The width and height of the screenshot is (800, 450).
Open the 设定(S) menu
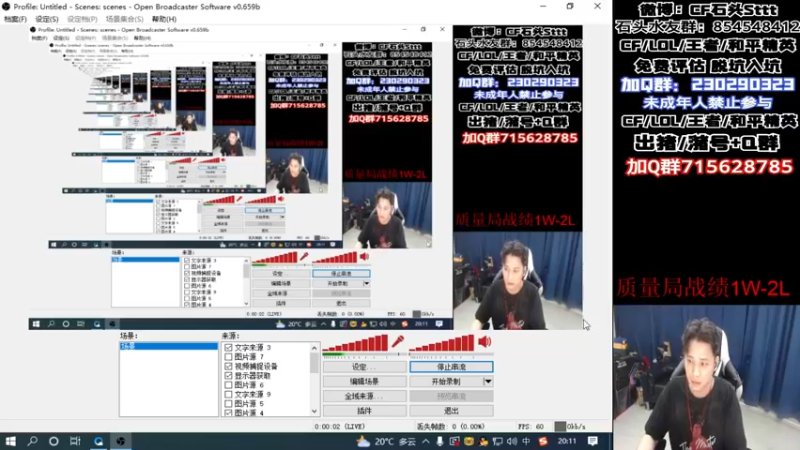46,19
